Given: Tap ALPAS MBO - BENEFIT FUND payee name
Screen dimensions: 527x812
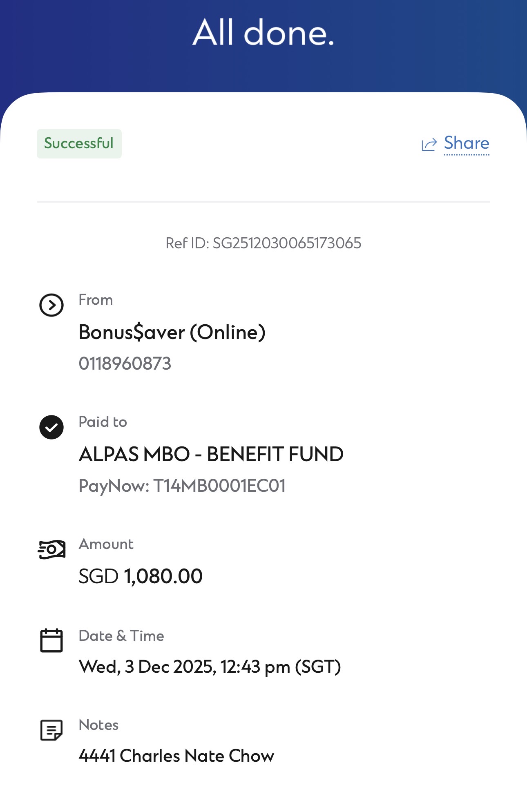Looking at the screenshot, I should pos(211,454).
